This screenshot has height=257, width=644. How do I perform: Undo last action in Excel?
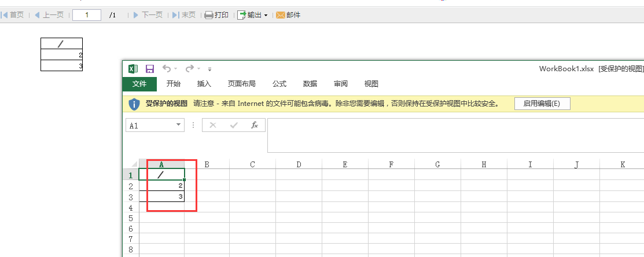coord(166,68)
